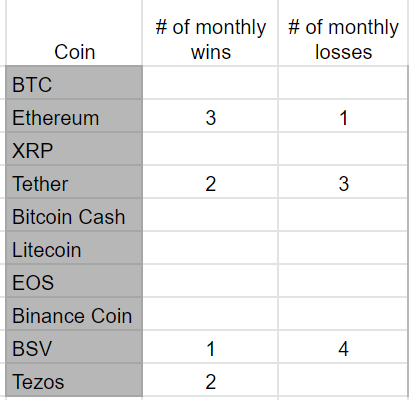Click empty BTC monthly wins cell
Image resolution: width=409 pixels, height=400 pixels.
point(210,83)
